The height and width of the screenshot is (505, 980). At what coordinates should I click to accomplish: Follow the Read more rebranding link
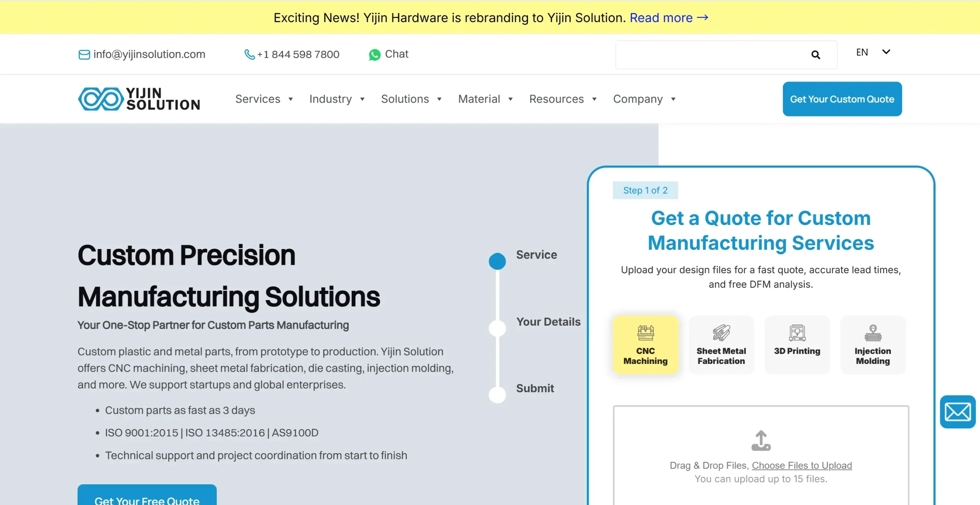point(669,18)
